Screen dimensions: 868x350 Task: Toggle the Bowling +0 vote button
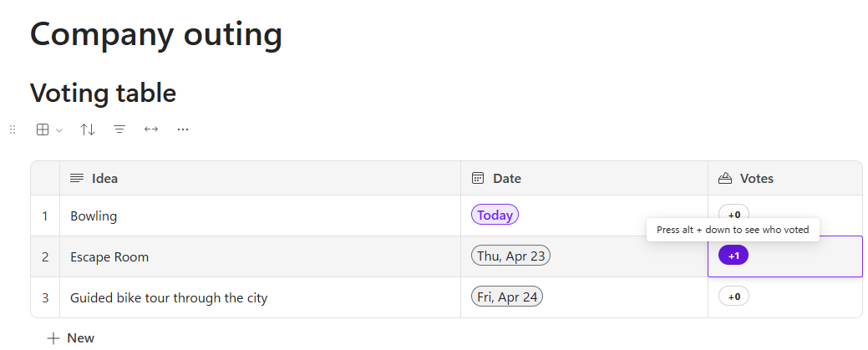point(733,215)
